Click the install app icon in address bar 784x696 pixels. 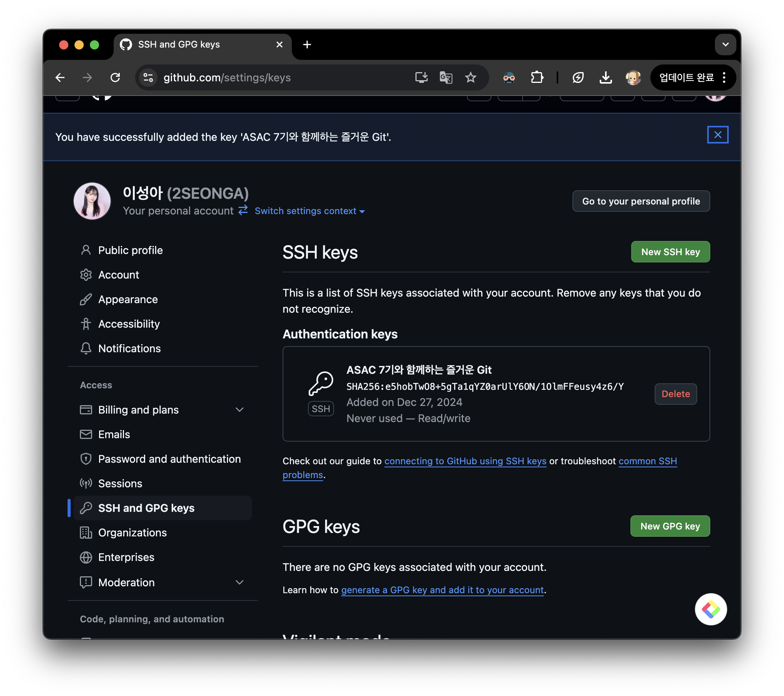tap(421, 78)
